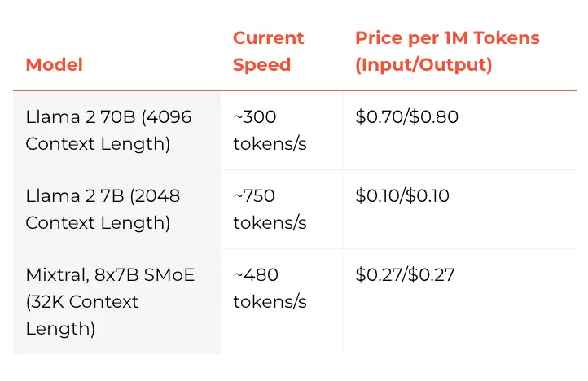Click the ~300 speed value
The image size is (588, 381).
(255, 117)
